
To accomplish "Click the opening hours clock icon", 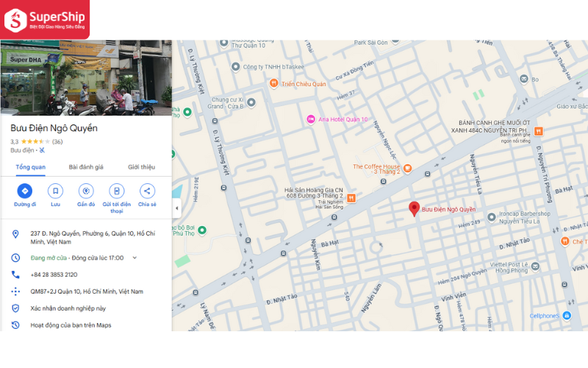I will tap(15, 258).
